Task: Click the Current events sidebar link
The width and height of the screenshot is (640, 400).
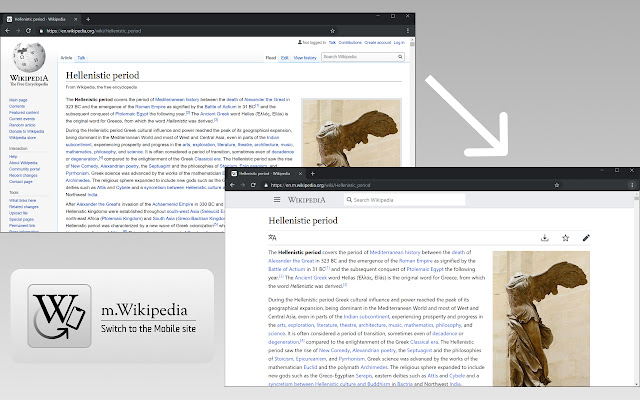Action: point(22,119)
